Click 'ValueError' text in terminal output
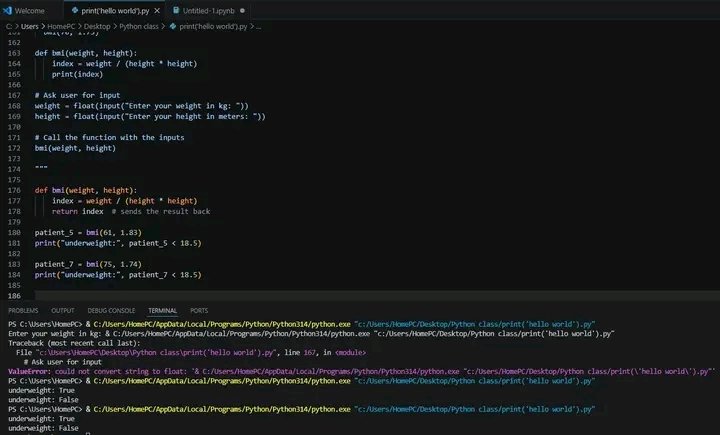The height and width of the screenshot is (435, 720). pos(28,371)
